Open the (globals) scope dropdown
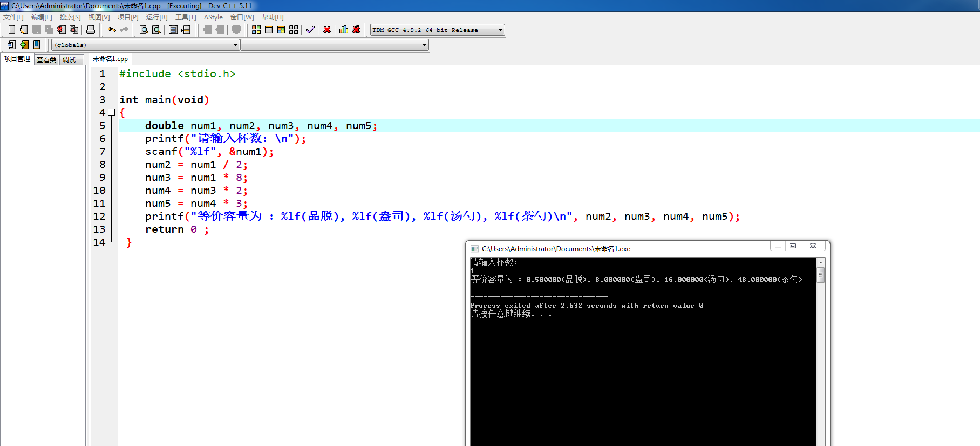This screenshot has width=980, height=446. [145, 45]
